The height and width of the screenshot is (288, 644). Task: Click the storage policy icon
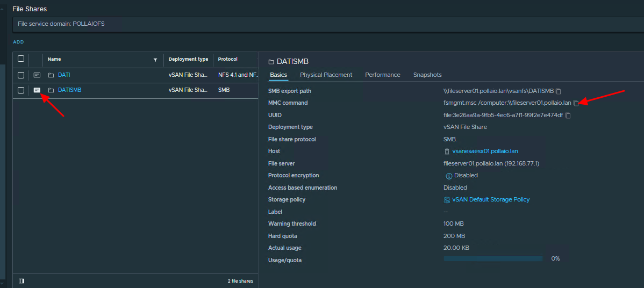[447, 200]
